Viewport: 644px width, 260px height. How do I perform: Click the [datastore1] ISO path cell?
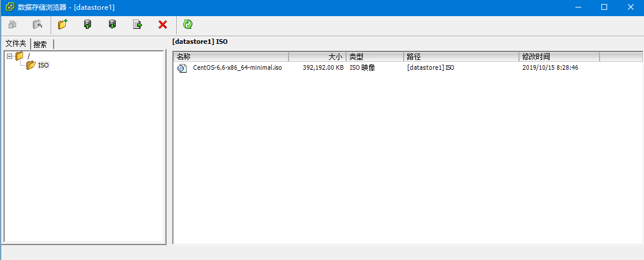430,68
